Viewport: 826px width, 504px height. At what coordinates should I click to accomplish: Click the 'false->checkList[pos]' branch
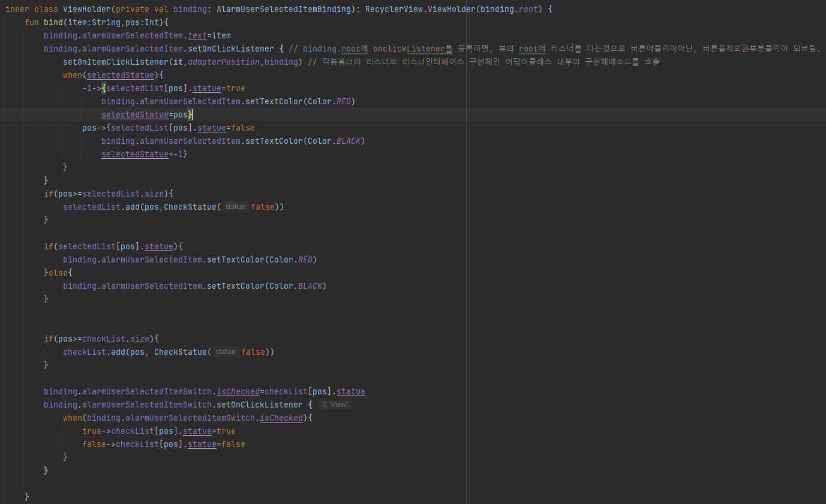(133, 445)
